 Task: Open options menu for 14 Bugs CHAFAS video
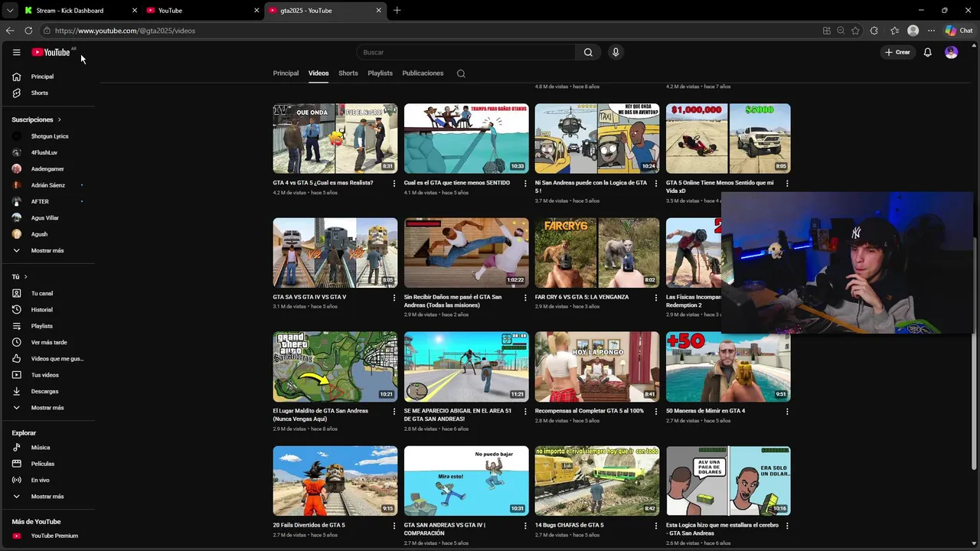pos(656,526)
